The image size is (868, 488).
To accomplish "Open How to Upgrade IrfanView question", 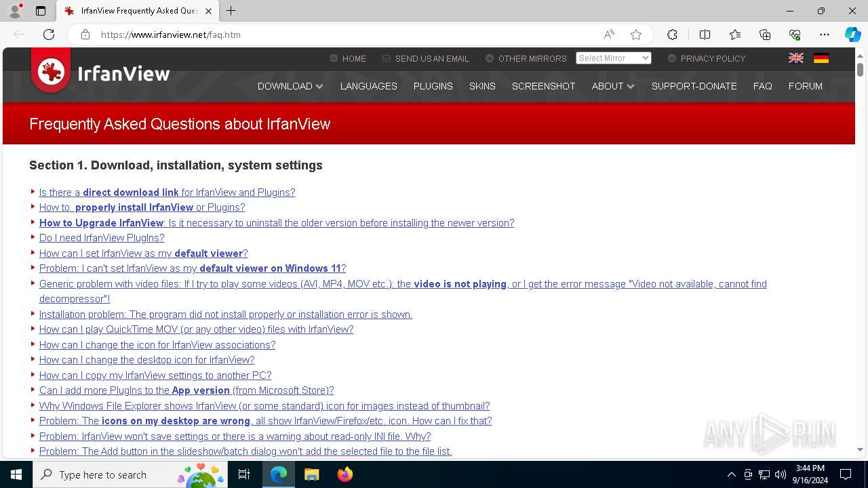I will [x=277, y=223].
